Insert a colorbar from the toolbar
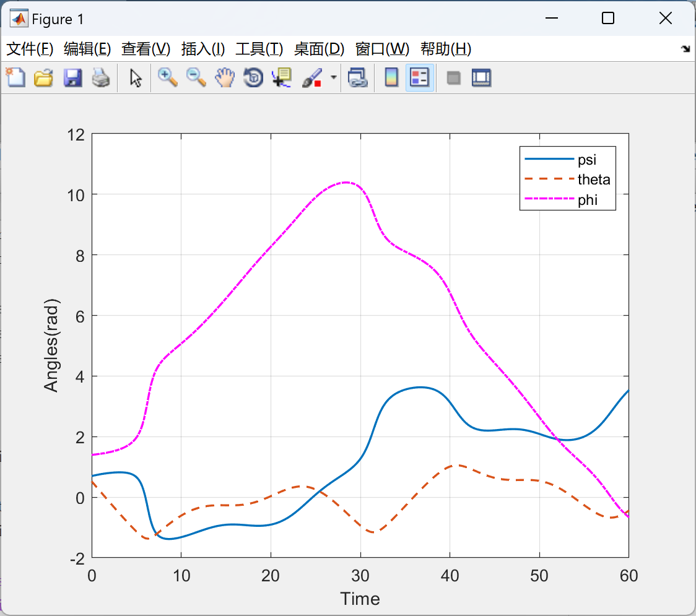 [391, 77]
